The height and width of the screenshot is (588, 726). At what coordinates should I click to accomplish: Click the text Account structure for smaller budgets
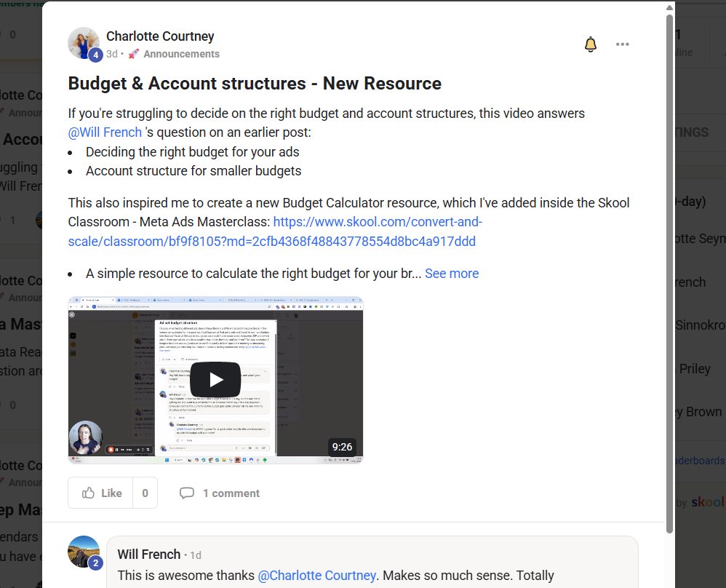click(x=194, y=171)
